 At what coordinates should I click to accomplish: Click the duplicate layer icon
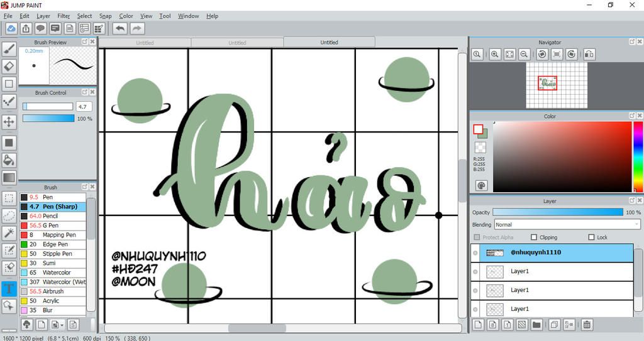pos(554,325)
